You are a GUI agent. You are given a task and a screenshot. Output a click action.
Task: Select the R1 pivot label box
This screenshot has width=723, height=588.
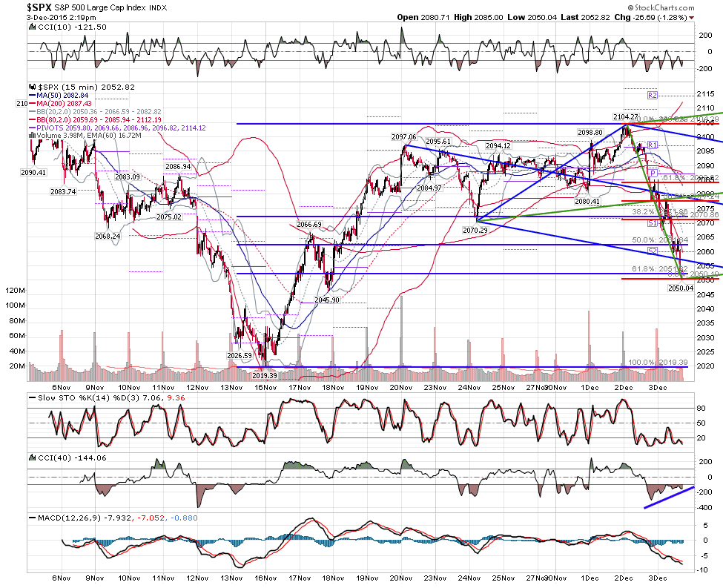[x=652, y=145]
